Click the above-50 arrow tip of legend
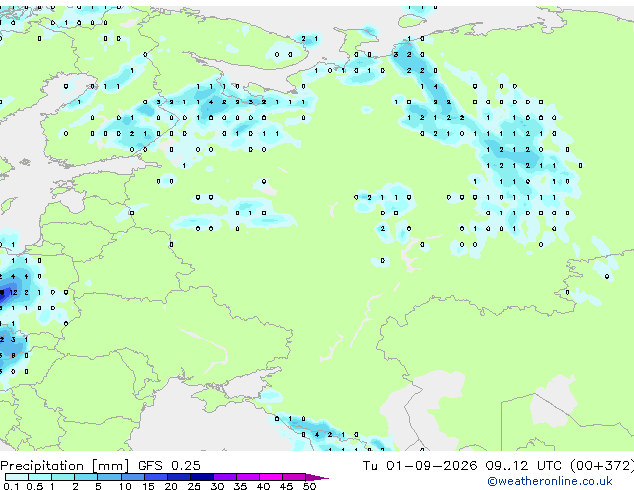Image resolution: width=634 pixels, height=490 pixels. click(x=317, y=477)
